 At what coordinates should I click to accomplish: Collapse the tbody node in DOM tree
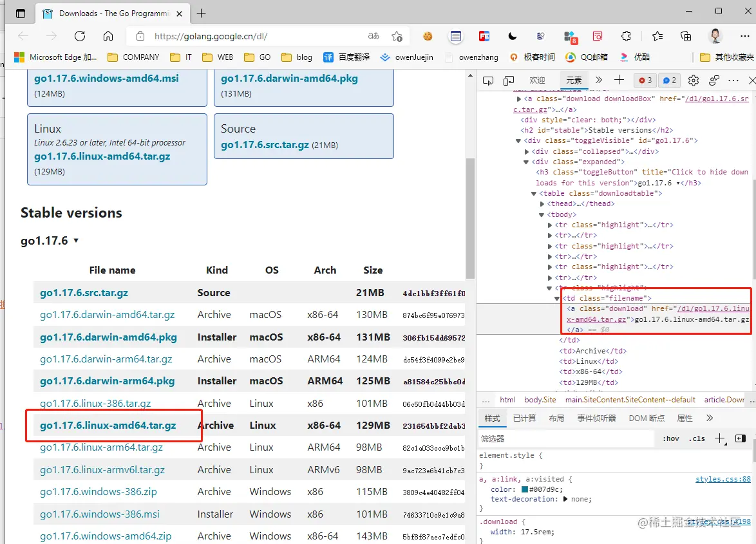tap(542, 214)
